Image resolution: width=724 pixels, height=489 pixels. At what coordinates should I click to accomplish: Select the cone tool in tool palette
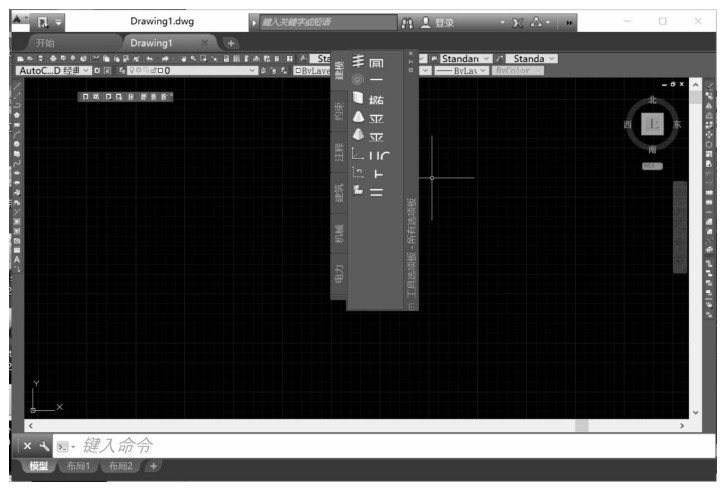[358, 117]
